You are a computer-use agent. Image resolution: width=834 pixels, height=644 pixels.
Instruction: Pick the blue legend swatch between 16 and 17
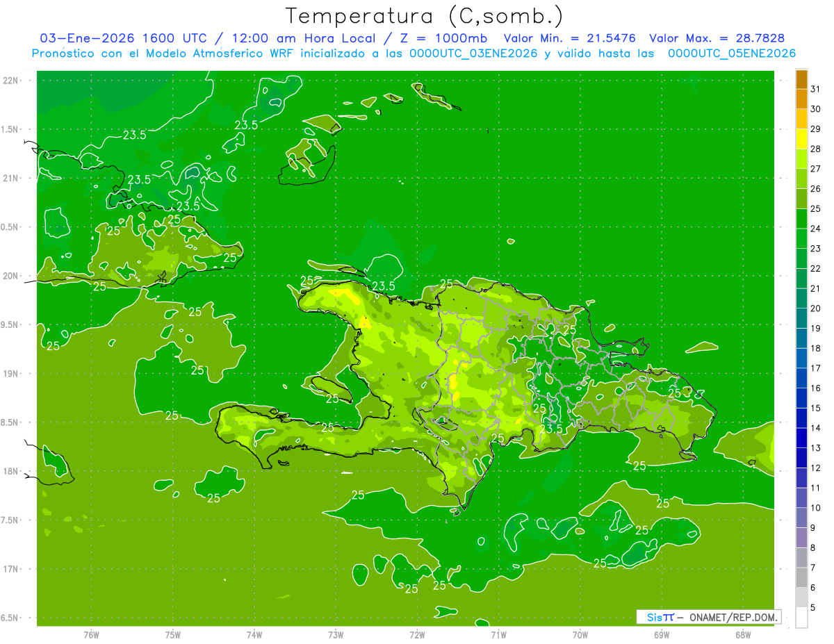(801, 378)
